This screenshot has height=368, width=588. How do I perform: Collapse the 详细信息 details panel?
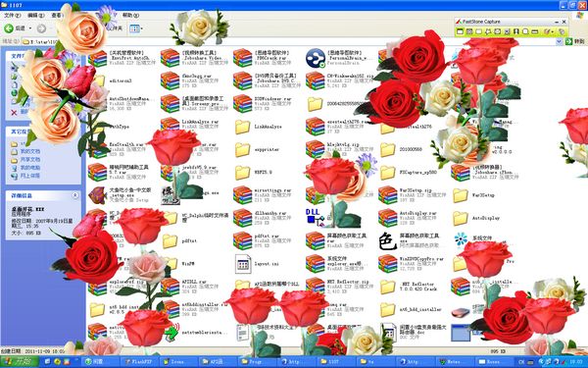point(75,195)
